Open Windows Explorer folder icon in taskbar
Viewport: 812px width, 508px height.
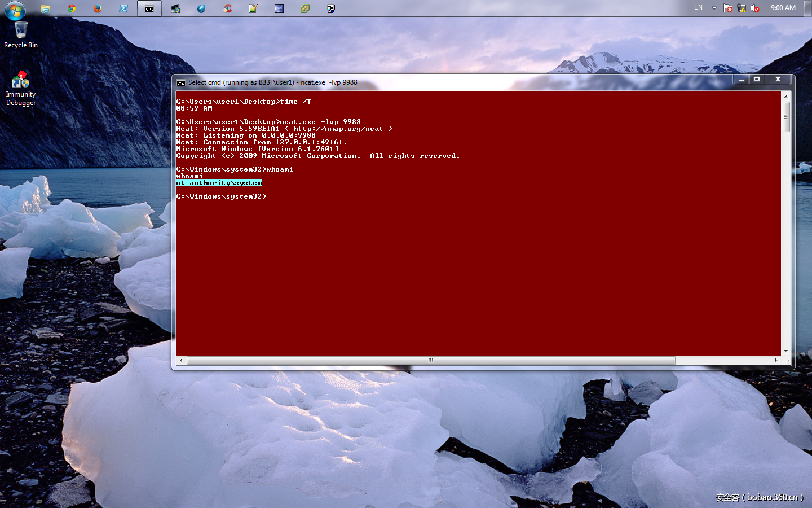[46, 8]
